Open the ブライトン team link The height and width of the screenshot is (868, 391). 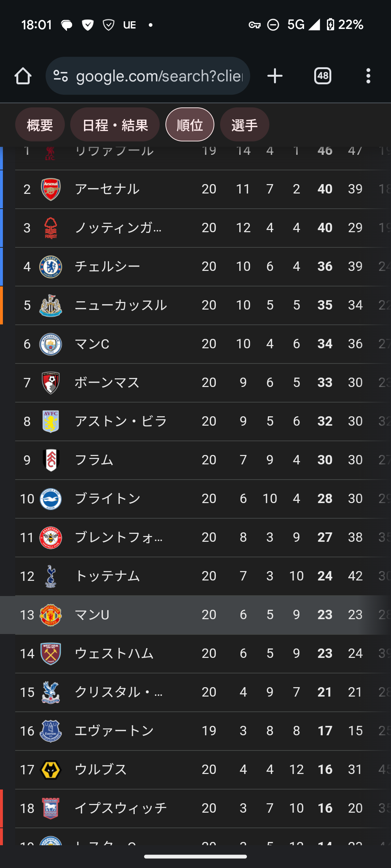pos(107,499)
